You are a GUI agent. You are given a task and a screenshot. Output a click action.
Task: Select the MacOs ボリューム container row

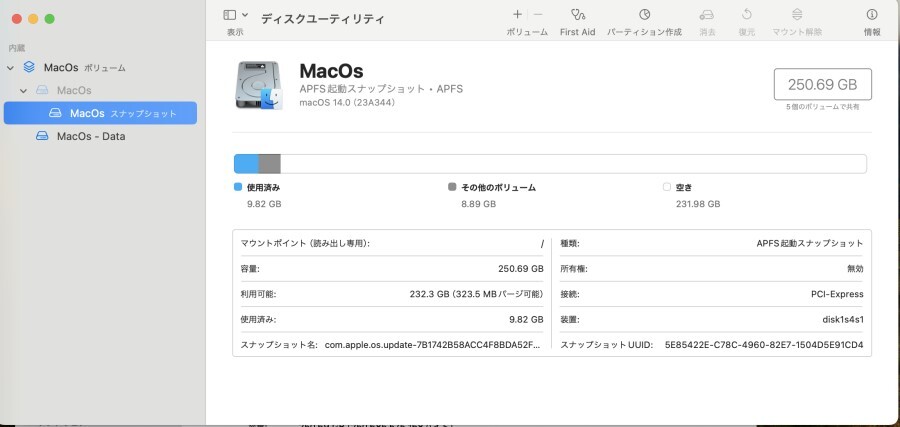[100, 67]
